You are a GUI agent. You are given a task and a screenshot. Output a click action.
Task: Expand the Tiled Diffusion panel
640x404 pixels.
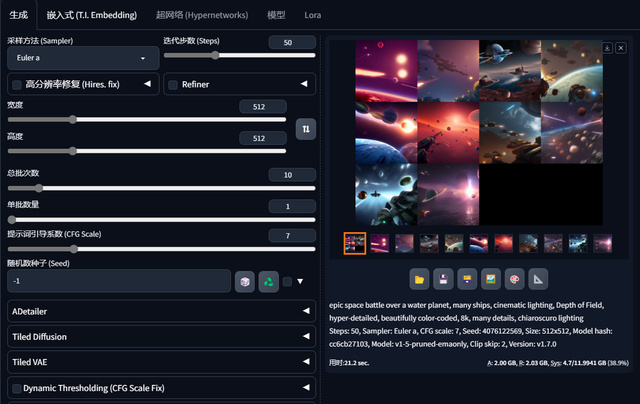(x=161, y=337)
